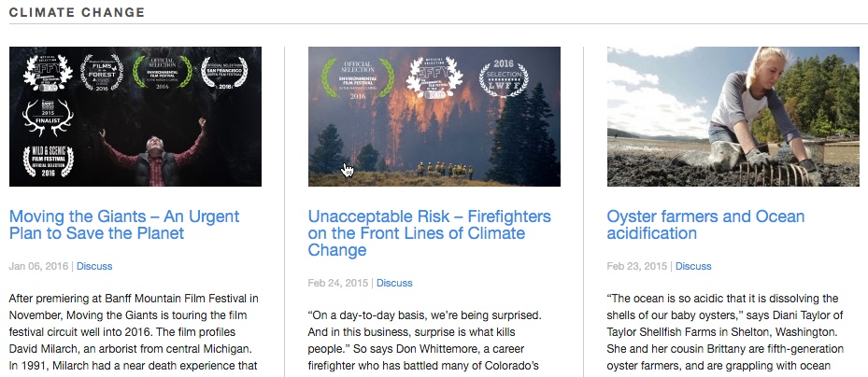Open the Oyster farmers and Ocean acidification title
Image resolution: width=868 pixels, height=377 pixels.
point(705,225)
